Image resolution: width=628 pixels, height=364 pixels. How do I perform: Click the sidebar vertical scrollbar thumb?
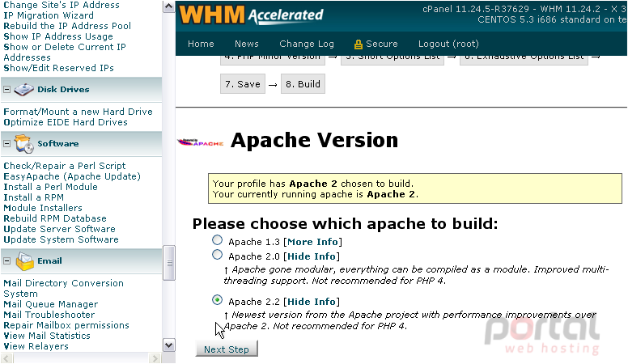click(x=169, y=263)
